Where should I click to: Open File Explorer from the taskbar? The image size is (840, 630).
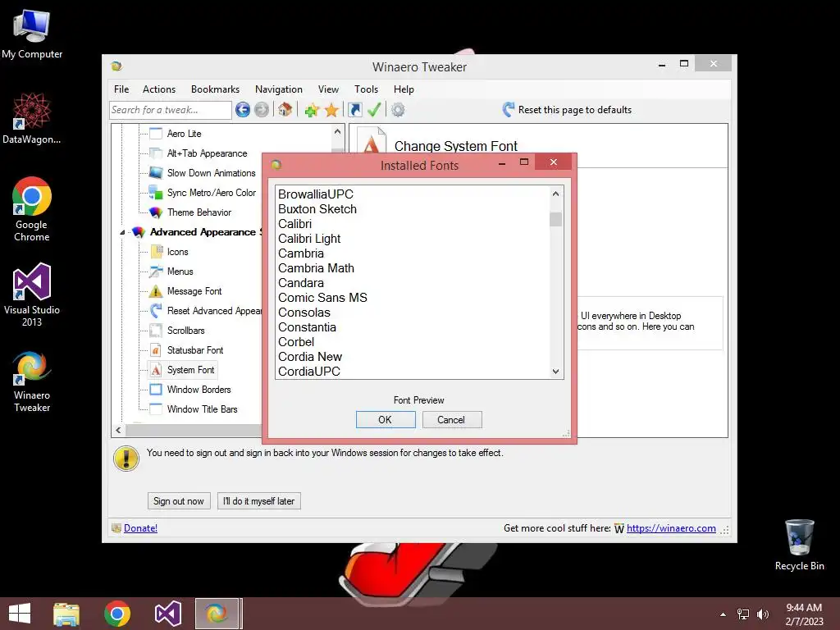pyautogui.click(x=66, y=614)
